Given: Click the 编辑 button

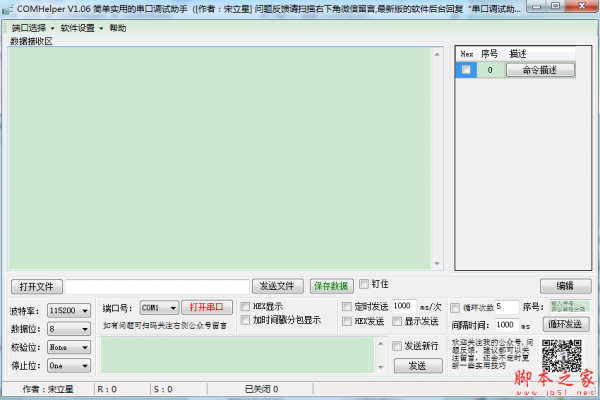Looking at the screenshot, I should [566, 286].
